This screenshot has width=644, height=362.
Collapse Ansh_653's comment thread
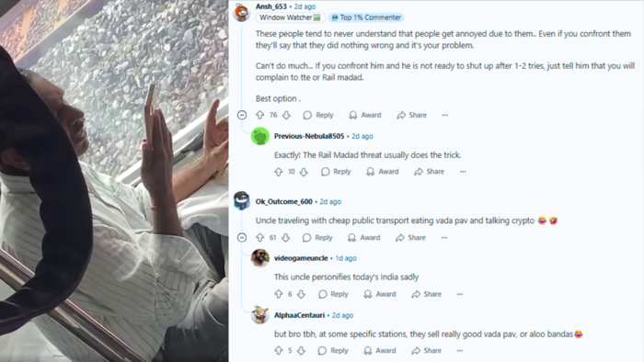coord(242,115)
